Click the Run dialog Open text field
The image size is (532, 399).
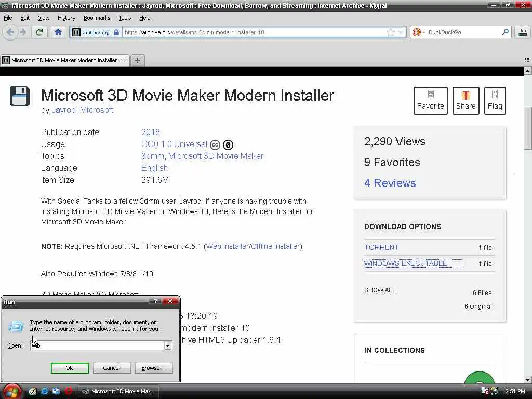97,345
